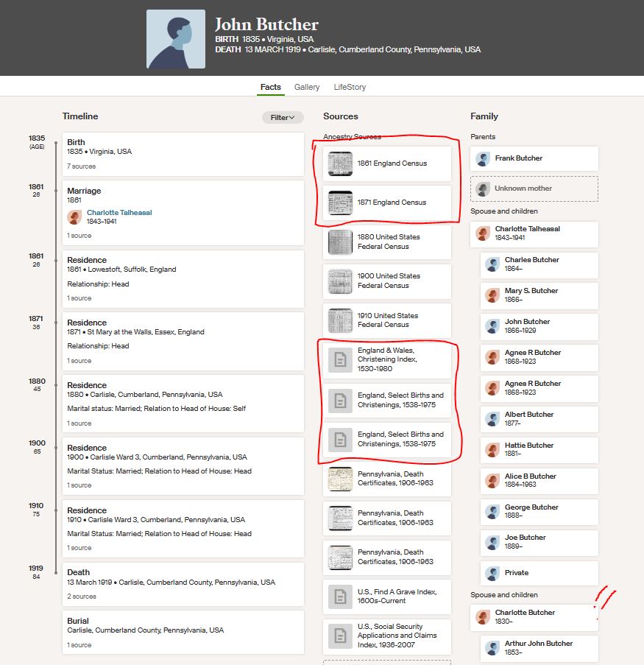
Task: Open the LifeStory tab
Action: click(350, 87)
